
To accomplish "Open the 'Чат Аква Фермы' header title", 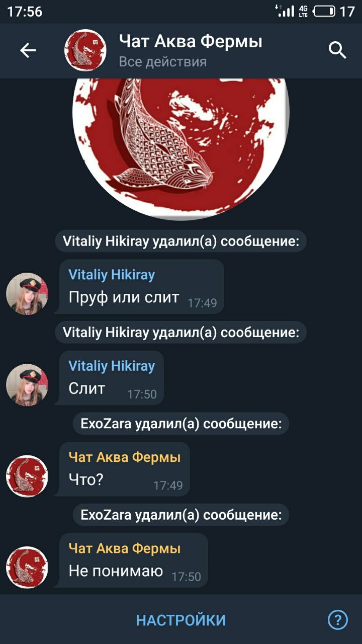I will (x=191, y=41).
